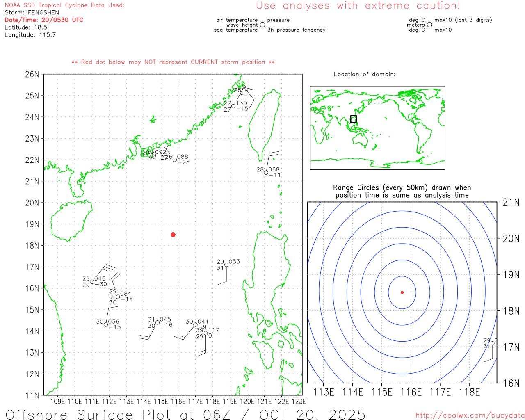Click the red center dot in range circles panel
Viewport: 525px width, 420px height.
402,292
